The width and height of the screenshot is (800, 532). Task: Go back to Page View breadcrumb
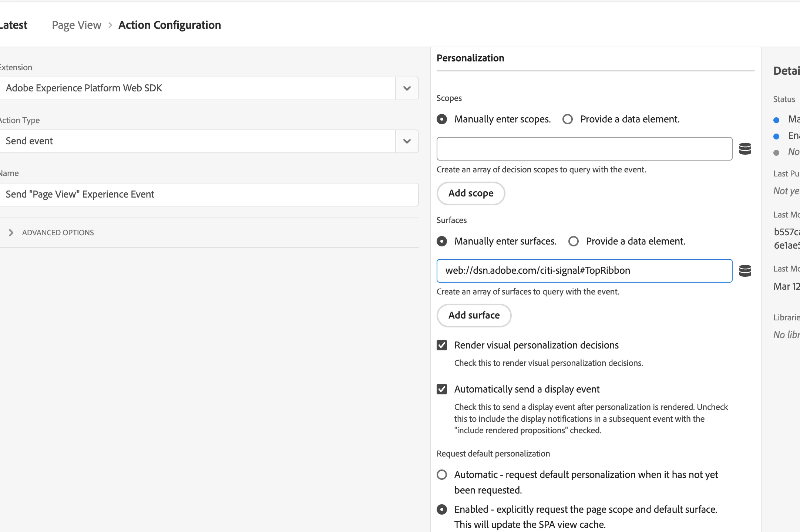click(x=77, y=25)
